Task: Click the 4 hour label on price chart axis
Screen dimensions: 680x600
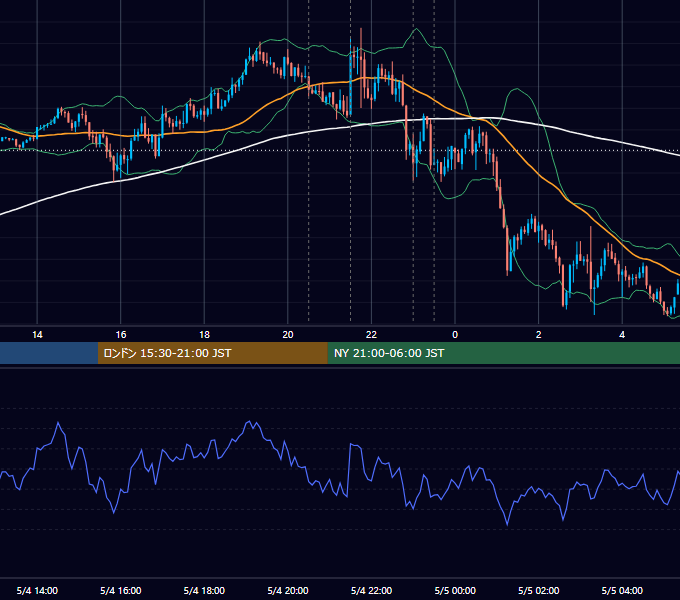Action: point(622,335)
